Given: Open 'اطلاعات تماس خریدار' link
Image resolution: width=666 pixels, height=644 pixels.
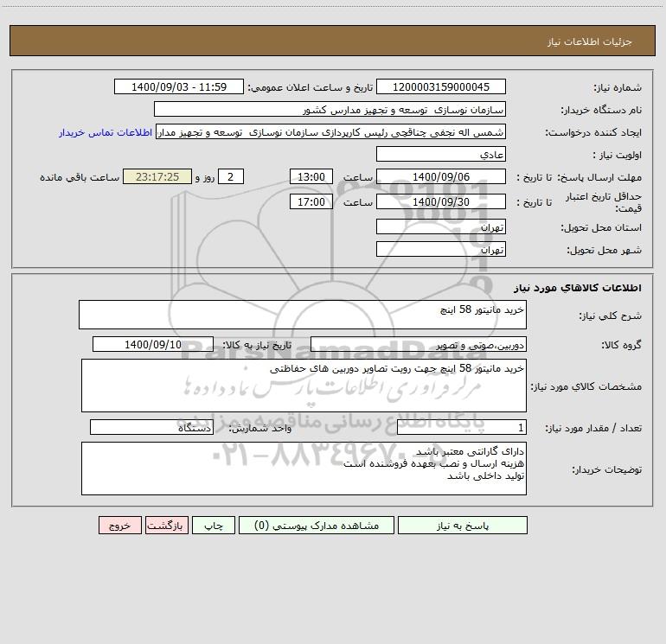Looking at the screenshot, I should (x=106, y=132).
